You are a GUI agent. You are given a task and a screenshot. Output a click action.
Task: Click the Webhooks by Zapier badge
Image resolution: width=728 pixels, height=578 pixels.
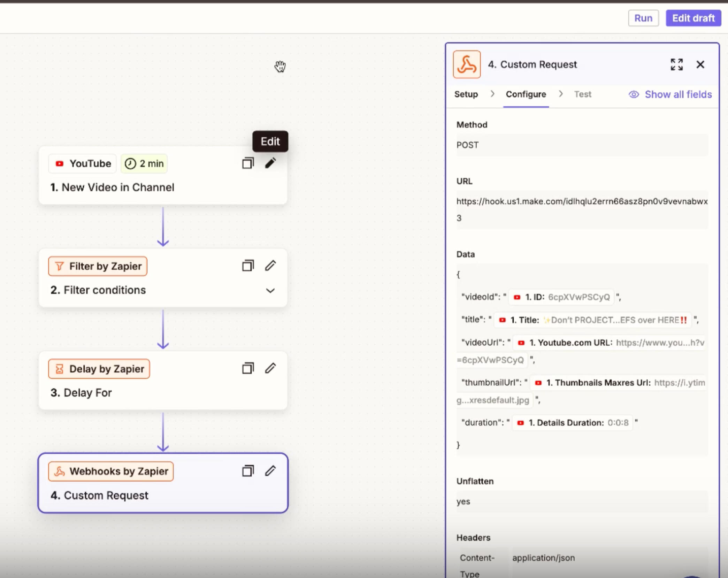[111, 471]
